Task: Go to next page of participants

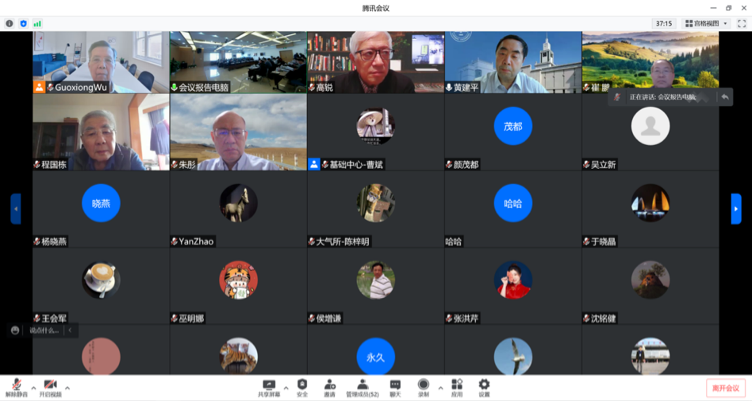Action: pos(737,208)
